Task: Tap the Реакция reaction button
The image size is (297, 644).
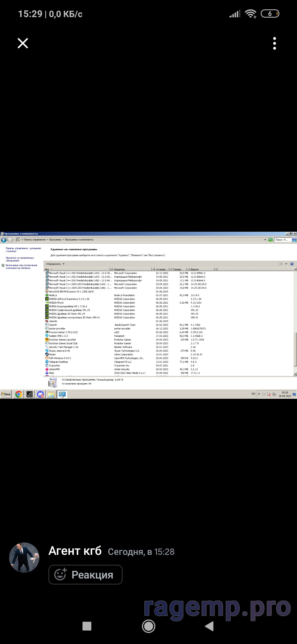Action: 86,575
